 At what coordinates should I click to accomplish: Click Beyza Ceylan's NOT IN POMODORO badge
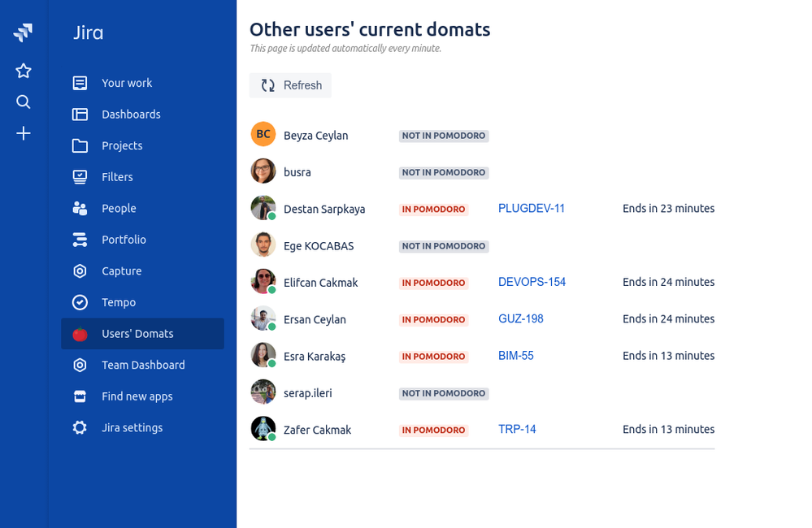[444, 136]
